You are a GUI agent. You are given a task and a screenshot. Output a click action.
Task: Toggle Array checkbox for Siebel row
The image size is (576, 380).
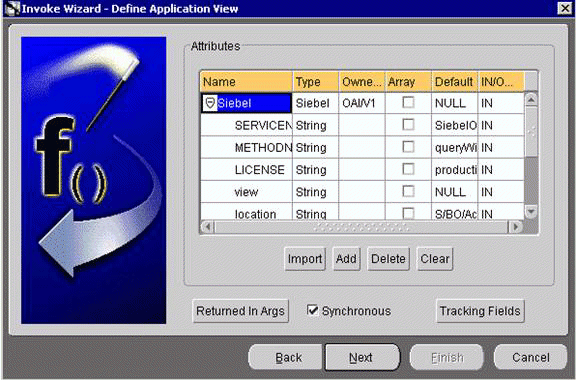tap(408, 102)
